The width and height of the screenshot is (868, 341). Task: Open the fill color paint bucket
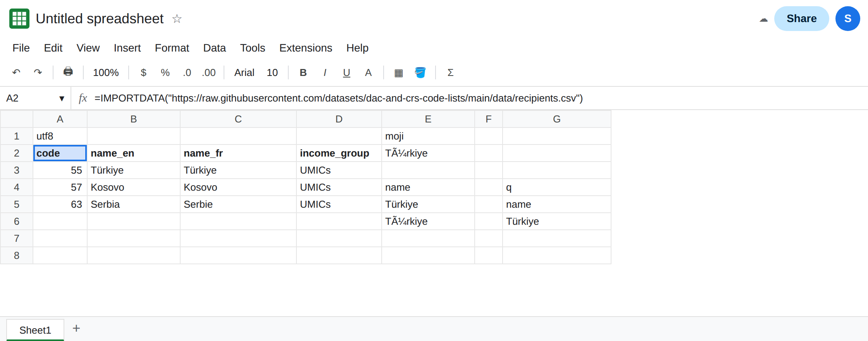pyautogui.click(x=420, y=72)
